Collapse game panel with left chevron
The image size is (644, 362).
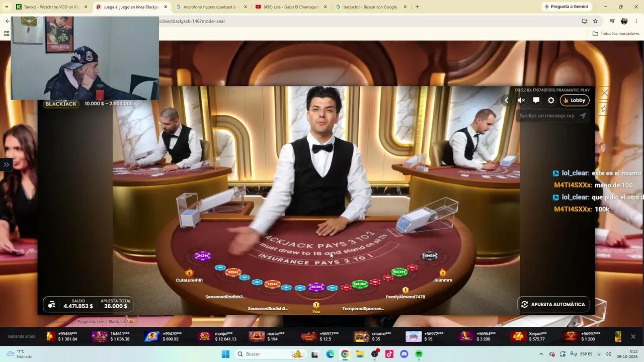click(x=507, y=100)
